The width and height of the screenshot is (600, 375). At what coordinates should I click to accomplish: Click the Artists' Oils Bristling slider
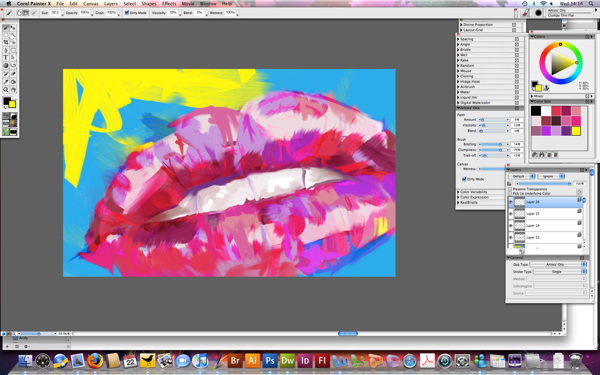coord(494,144)
